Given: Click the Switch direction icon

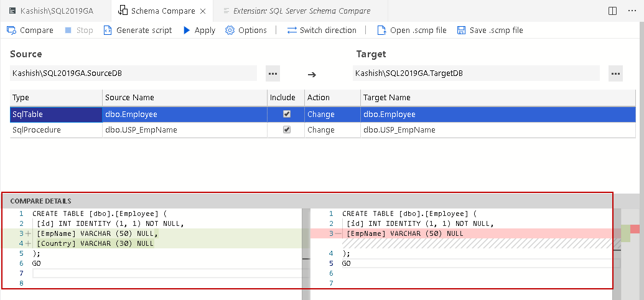Looking at the screenshot, I should point(292,30).
